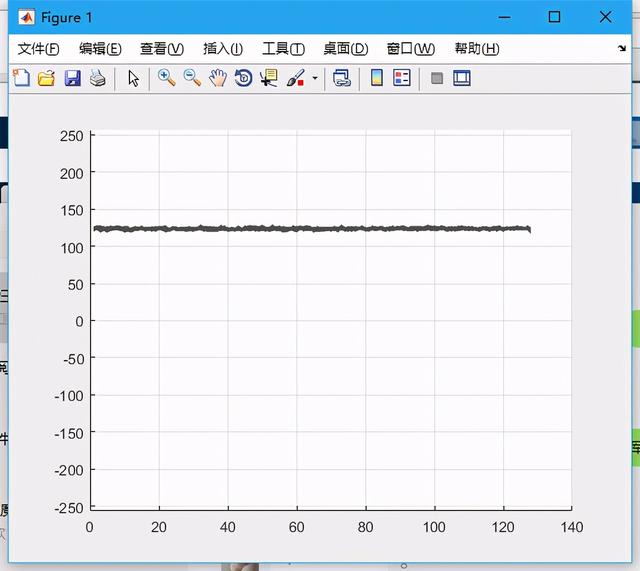This screenshot has height=571, width=640.
Task: Enable the Rotate 3D tool
Action: [x=243, y=78]
